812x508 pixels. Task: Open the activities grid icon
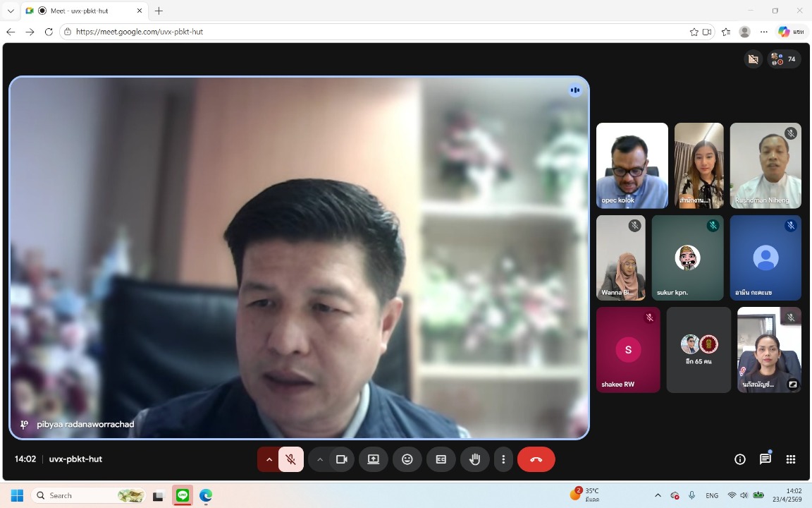[791, 459]
